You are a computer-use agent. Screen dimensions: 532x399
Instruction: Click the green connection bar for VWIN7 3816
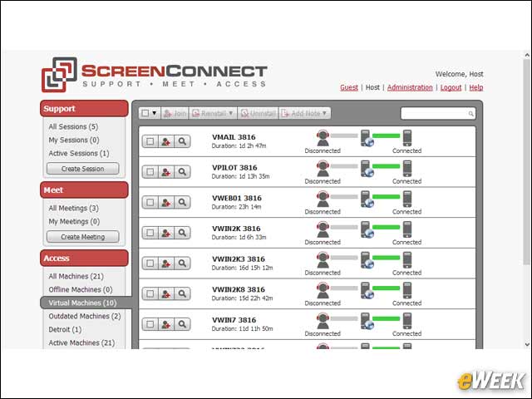pyautogui.click(x=386, y=318)
